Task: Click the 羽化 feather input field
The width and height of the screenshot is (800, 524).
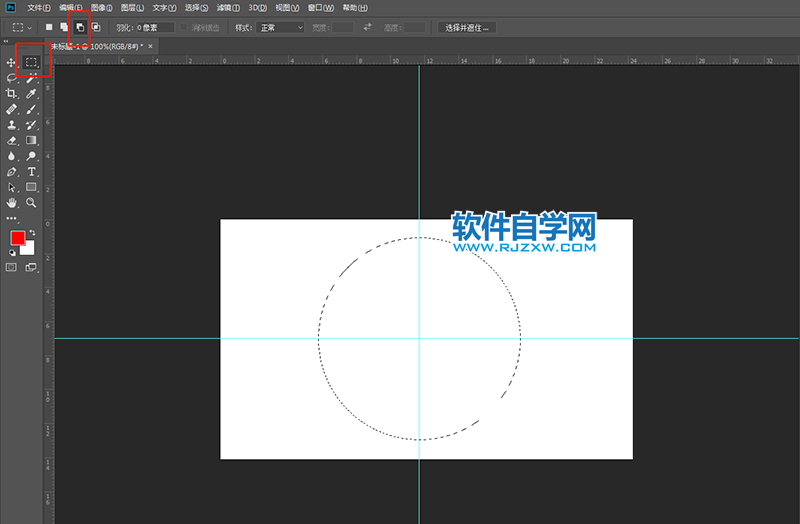Action: pyautogui.click(x=155, y=27)
